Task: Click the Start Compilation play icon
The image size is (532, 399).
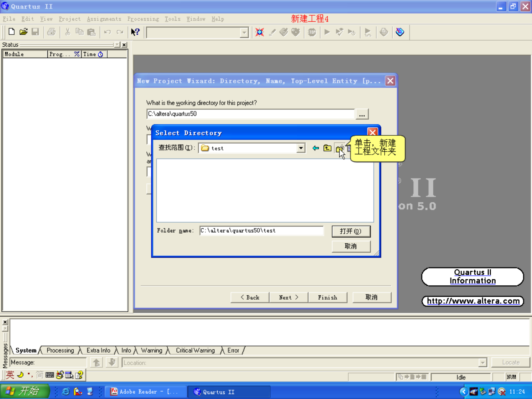Action: 327,32
